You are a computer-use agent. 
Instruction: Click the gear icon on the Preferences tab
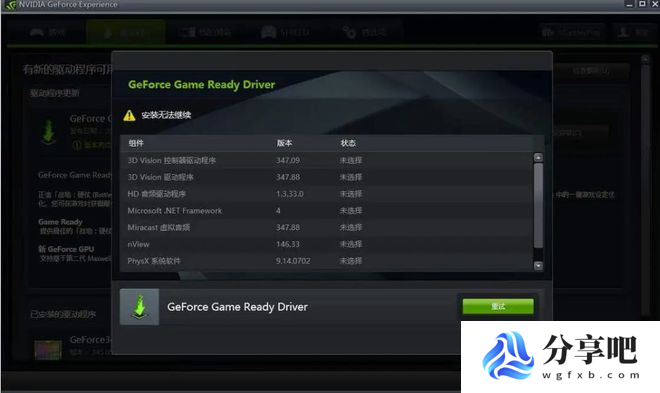click(349, 32)
